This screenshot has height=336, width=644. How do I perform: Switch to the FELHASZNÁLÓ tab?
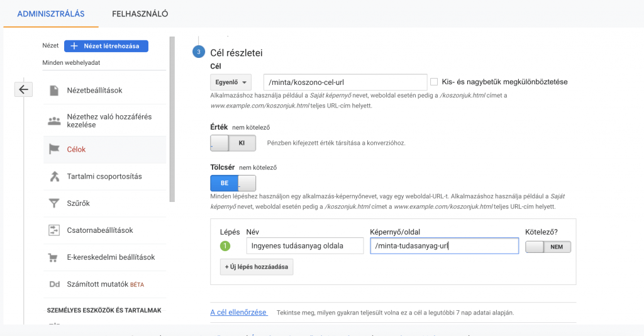click(140, 14)
